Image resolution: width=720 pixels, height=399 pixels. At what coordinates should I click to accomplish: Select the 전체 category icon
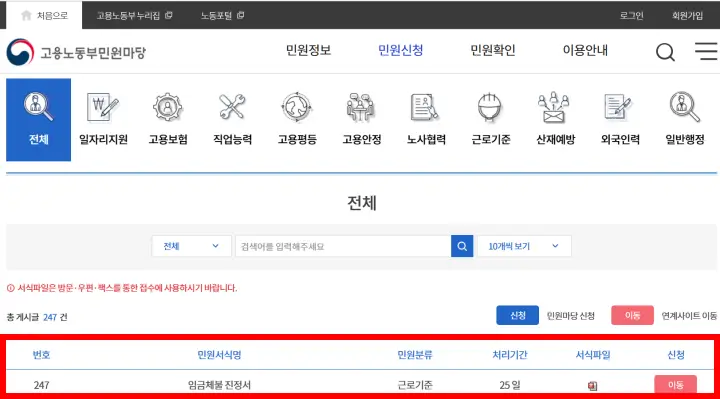(39, 119)
